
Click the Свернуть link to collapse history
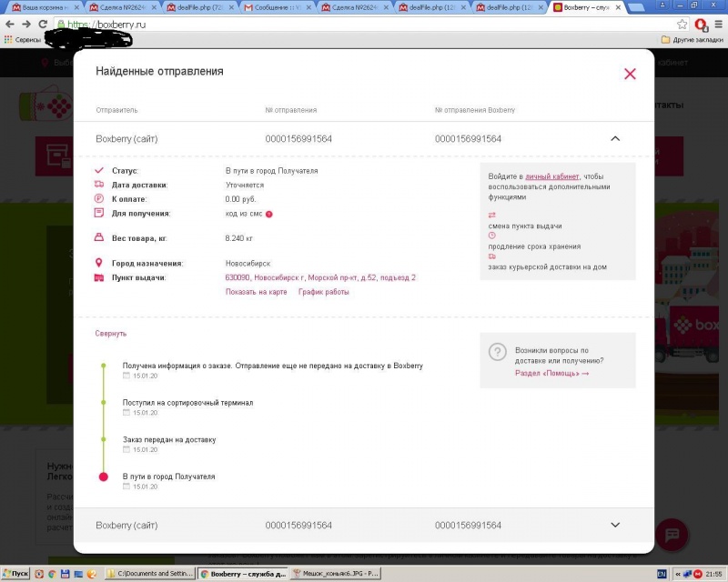110,333
